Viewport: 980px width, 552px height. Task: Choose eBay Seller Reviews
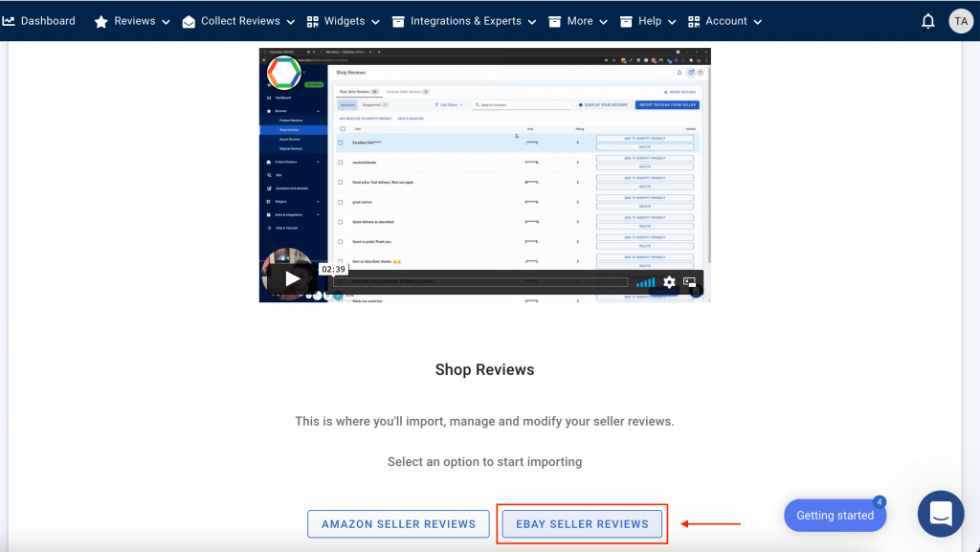(582, 524)
